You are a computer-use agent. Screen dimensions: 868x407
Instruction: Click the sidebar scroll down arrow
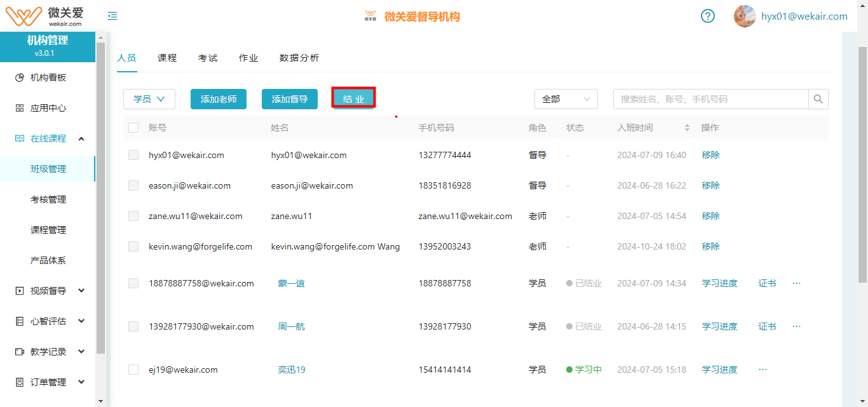[100, 401]
